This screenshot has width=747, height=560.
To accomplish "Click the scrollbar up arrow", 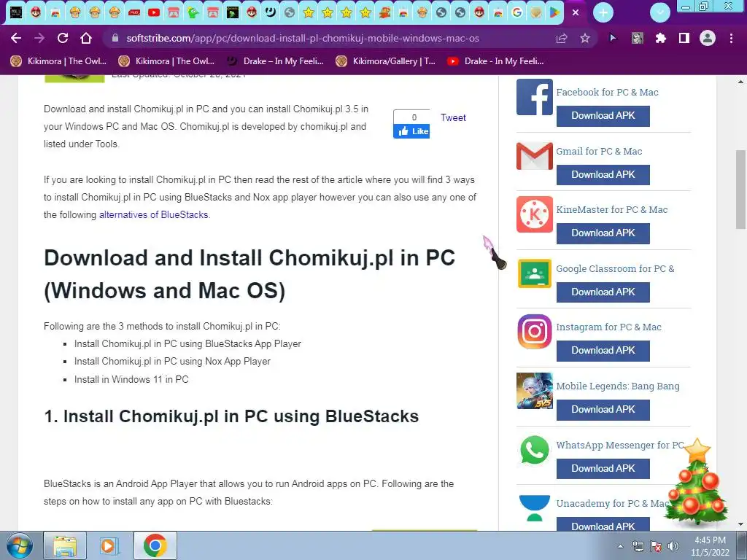I will 740,82.
